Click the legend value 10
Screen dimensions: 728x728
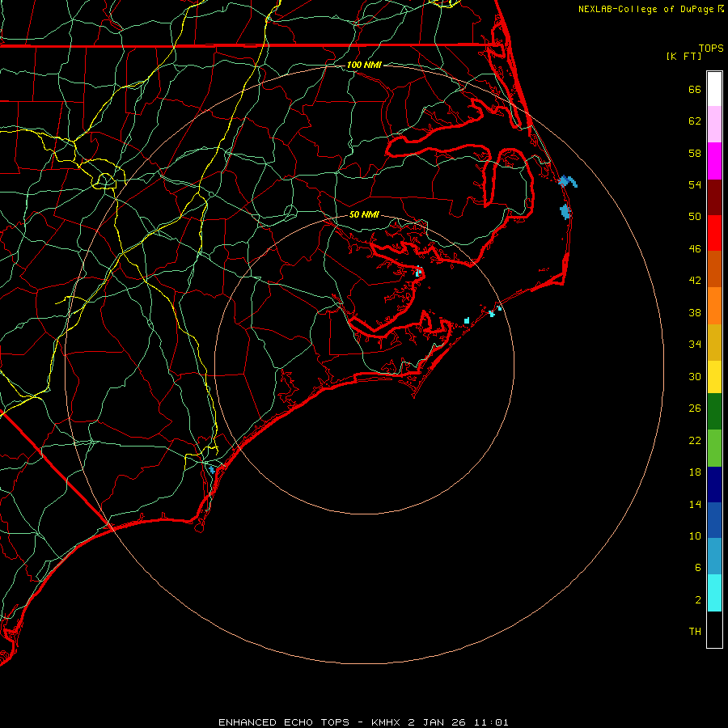(x=695, y=535)
